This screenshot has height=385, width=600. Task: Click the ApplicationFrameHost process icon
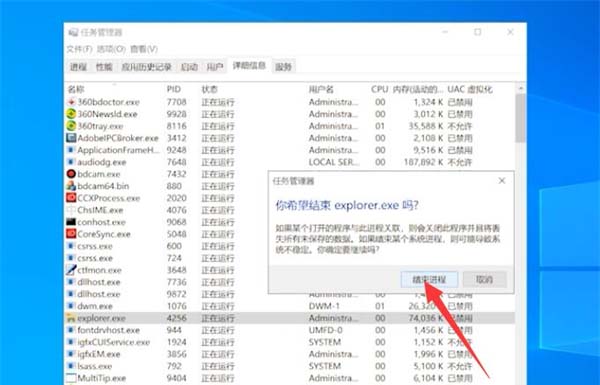[71, 150]
